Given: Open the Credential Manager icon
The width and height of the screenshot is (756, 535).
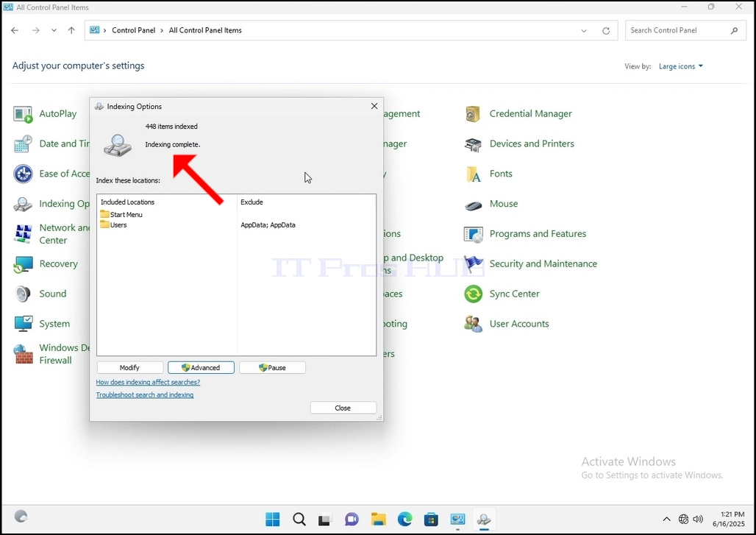Looking at the screenshot, I should 473,114.
